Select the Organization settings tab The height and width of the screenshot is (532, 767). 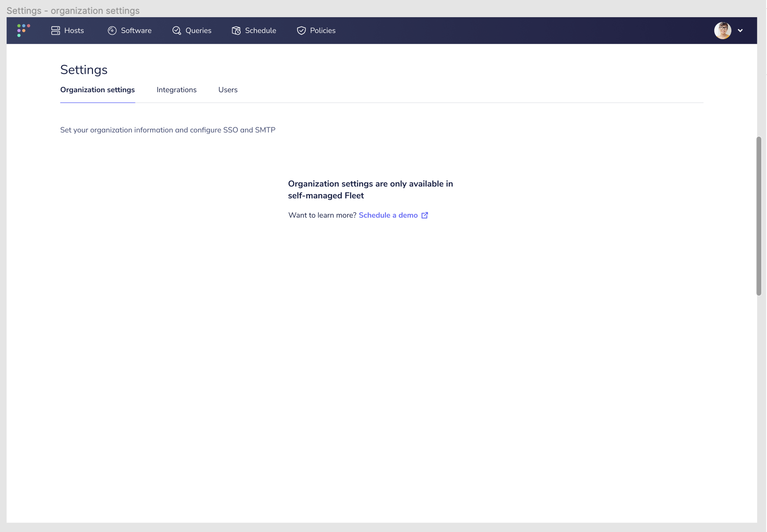coord(98,90)
